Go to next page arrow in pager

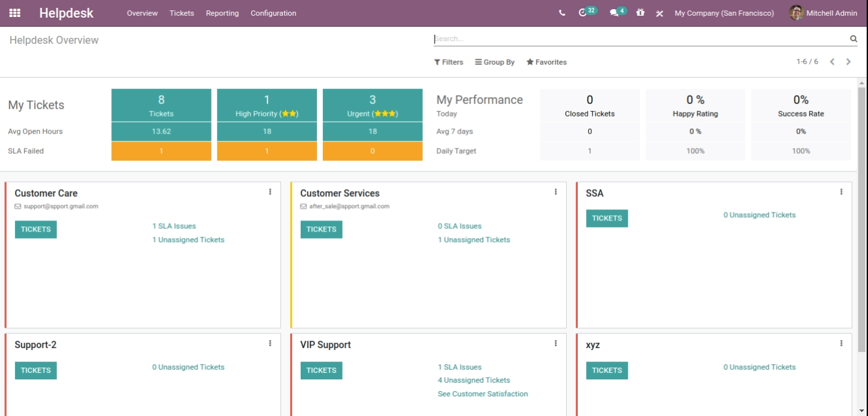(x=848, y=62)
